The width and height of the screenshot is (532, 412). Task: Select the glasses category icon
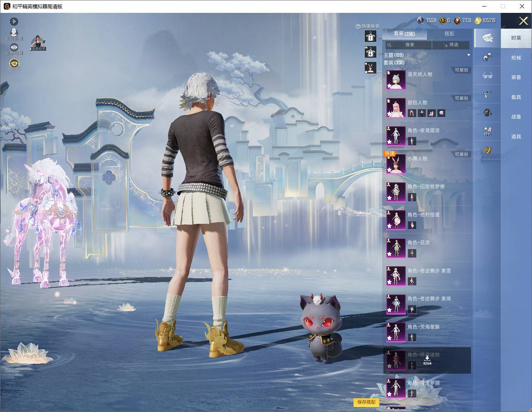487,76
